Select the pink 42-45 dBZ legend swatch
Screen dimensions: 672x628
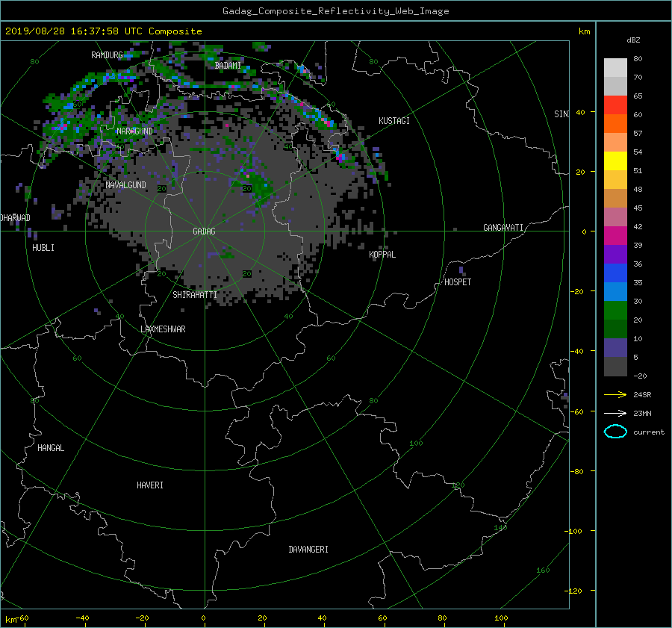(615, 217)
